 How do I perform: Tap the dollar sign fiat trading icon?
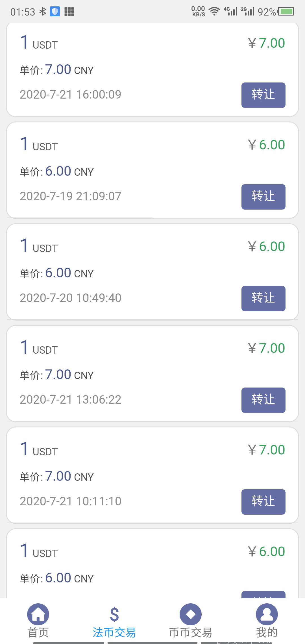pyautogui.click(x=114, y=614)
